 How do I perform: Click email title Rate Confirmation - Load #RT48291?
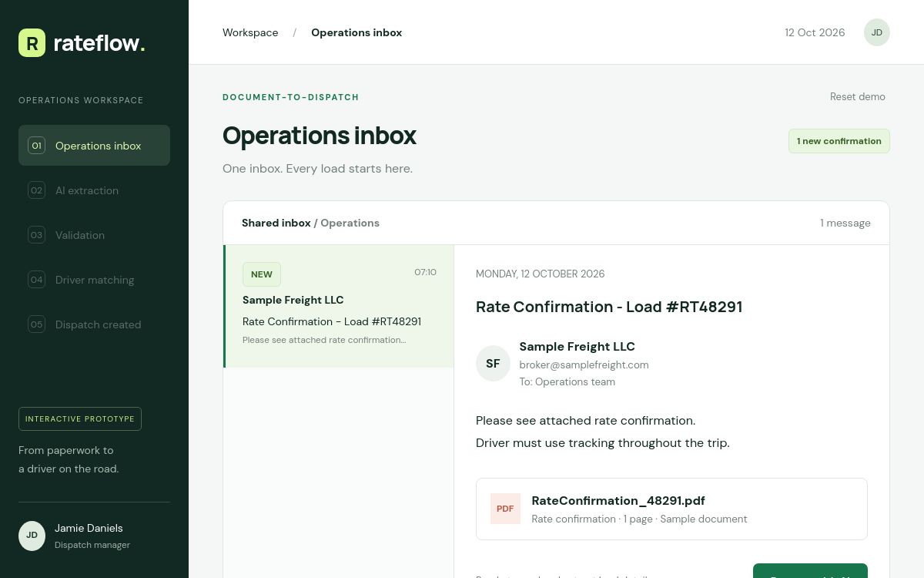609,307
